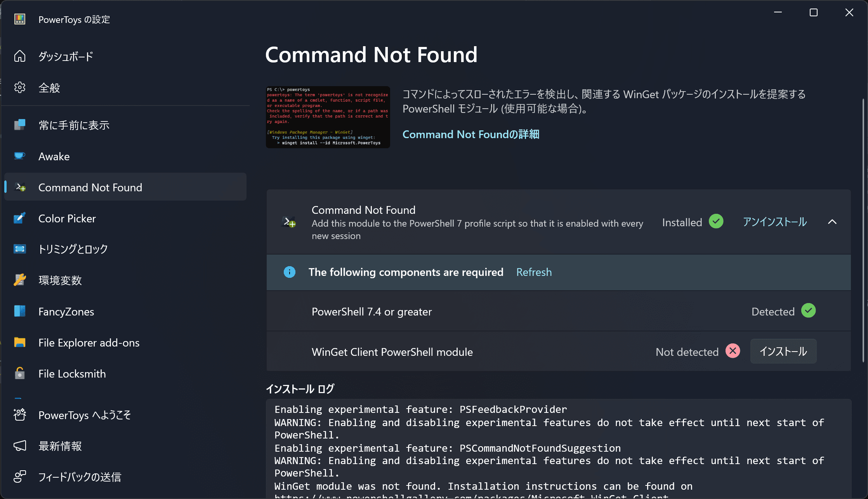868x499 pixels.
Task: Click the main content vertical scrollbar
Action: [863, 231]
